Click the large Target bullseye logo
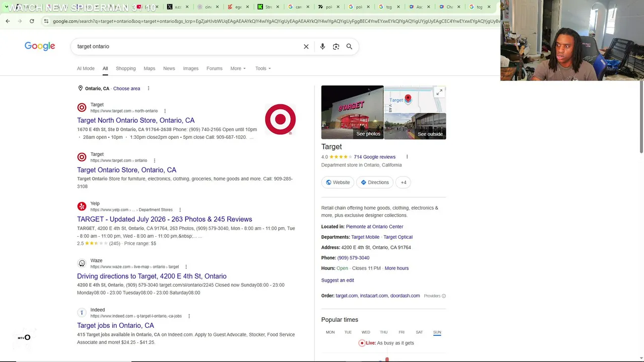The height and width of the screenshot is (362, 644). click(x=280, y=119)
